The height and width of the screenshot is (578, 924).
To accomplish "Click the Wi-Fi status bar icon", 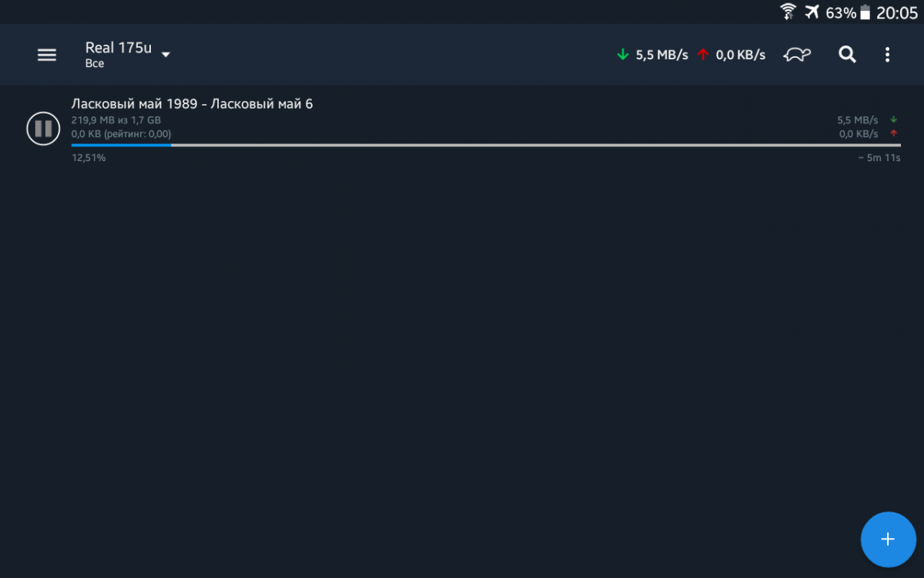I will (x=788, y=12).
